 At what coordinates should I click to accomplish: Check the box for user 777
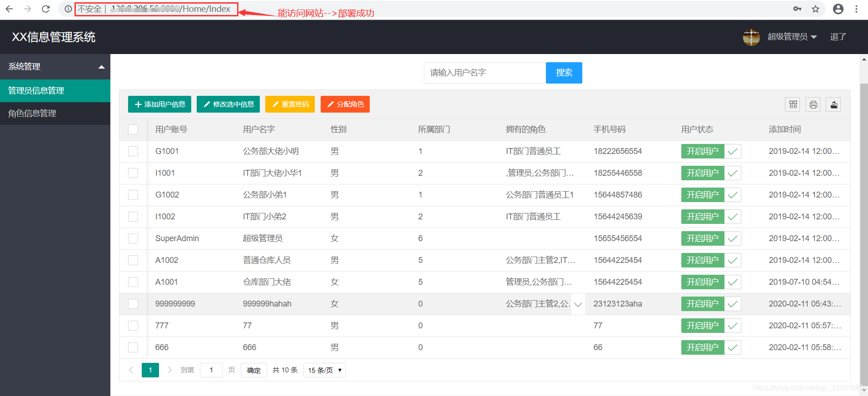(133, 326)
